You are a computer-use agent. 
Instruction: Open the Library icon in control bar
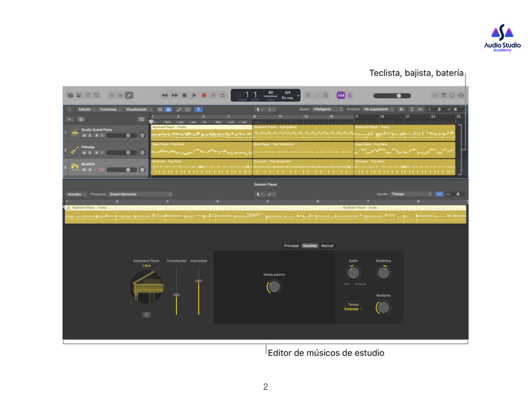(x=70, y=96)
